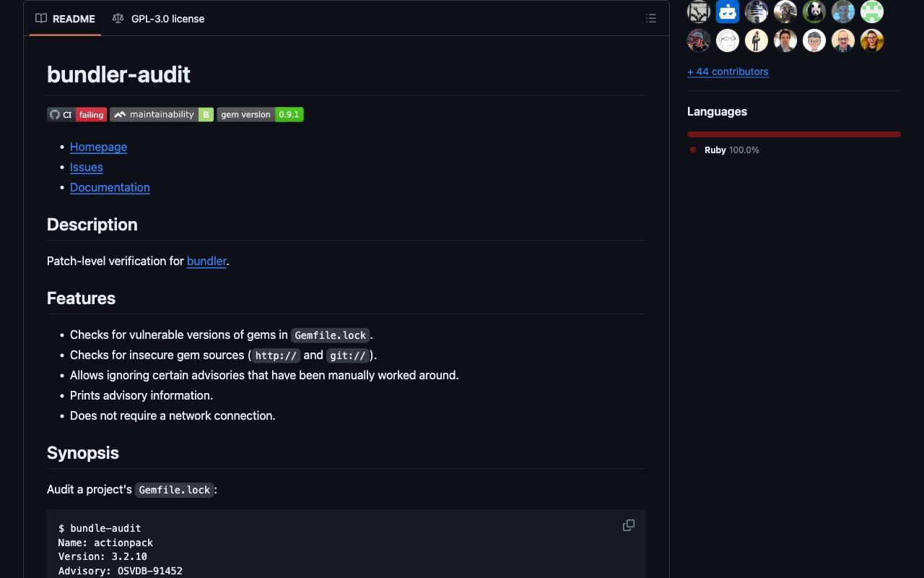This screenshot has height=578, width=924.
Task: Switch to the GPL-3.0 license tab
Action: click(x=158, y=19)
